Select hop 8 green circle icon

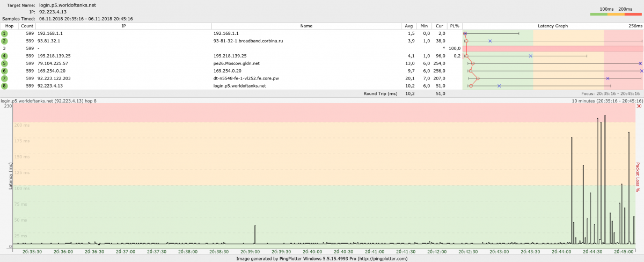[x=4, y=86]
